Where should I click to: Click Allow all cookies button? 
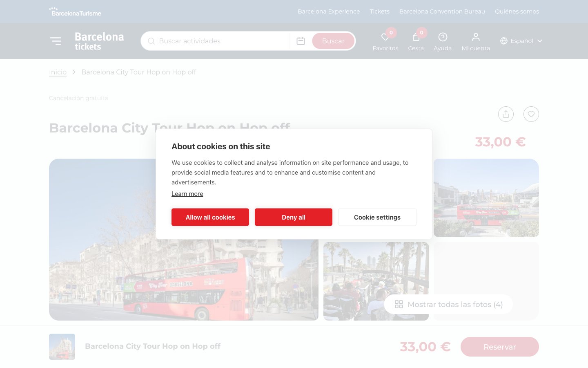(210, 217)
